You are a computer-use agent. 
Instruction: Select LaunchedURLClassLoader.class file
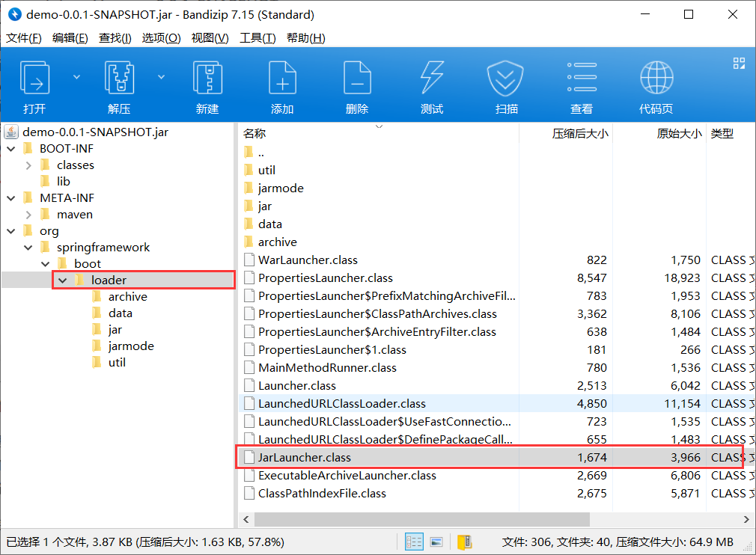342,404
